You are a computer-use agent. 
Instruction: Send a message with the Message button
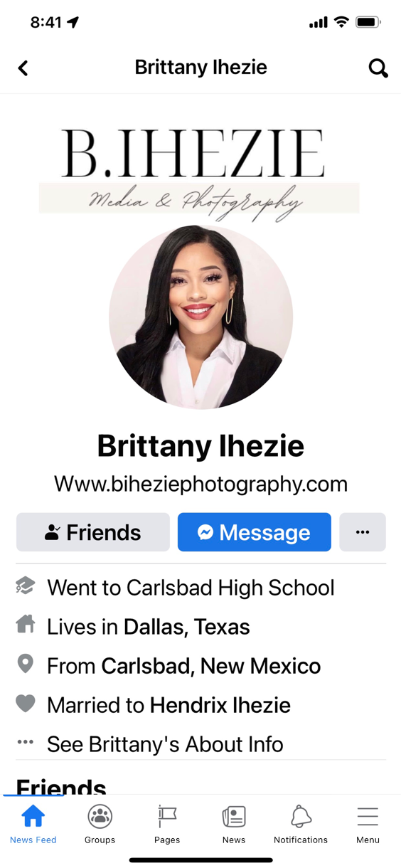point(255,532)
